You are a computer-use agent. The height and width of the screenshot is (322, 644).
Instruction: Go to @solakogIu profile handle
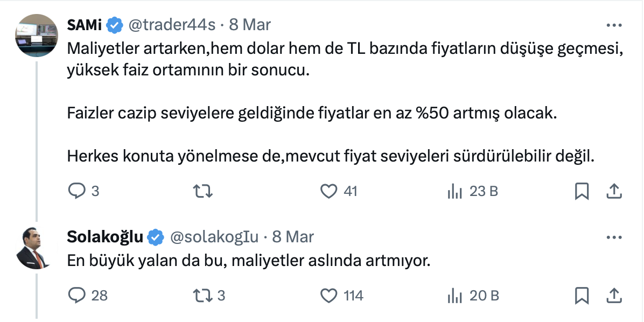click(x=214, y=237)
